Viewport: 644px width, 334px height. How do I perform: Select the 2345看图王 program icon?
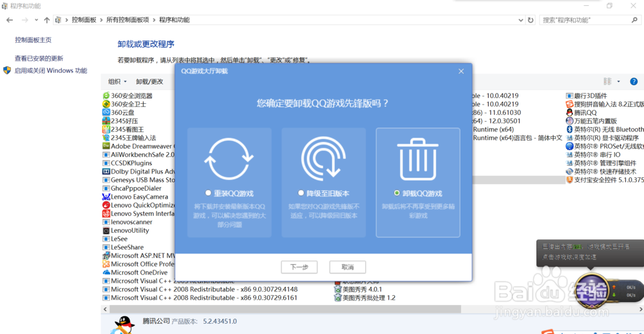pos(106,129)
